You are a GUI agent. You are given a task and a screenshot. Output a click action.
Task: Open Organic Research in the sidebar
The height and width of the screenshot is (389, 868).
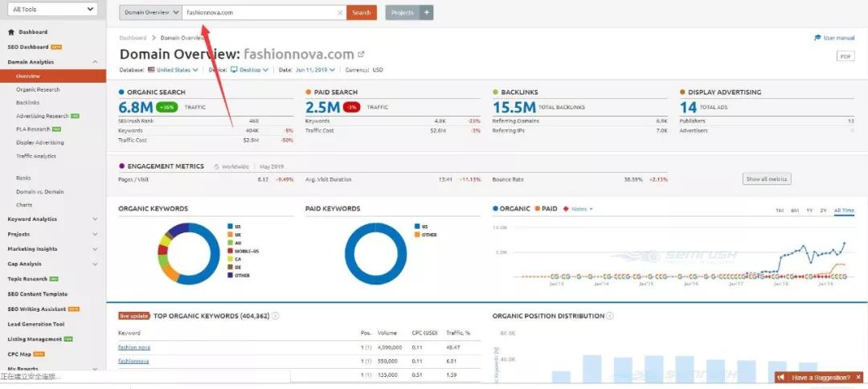pos(39,89)
